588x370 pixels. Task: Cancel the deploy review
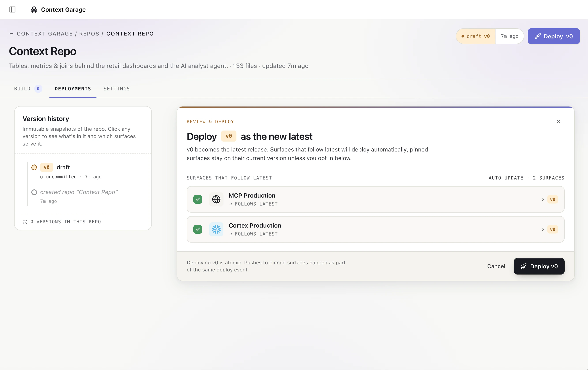(x=496, y=266)
